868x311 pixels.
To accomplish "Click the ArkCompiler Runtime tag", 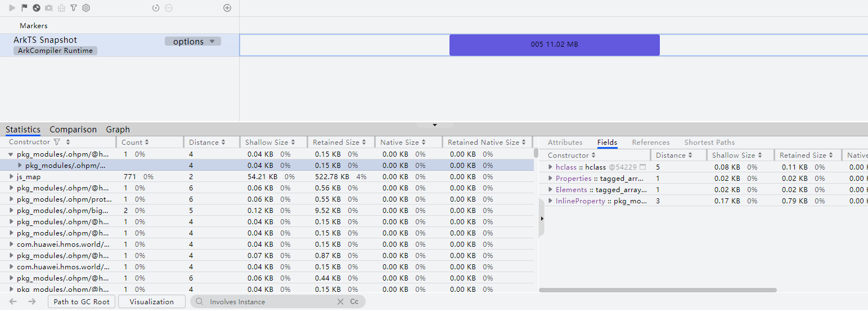I will (x=56, y=51).
